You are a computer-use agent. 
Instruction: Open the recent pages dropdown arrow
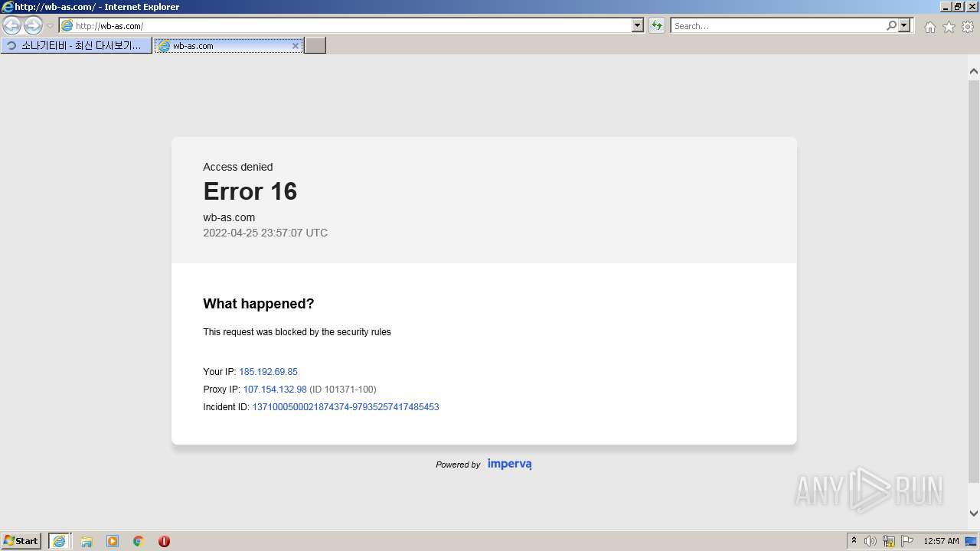(x=50, y=26)
